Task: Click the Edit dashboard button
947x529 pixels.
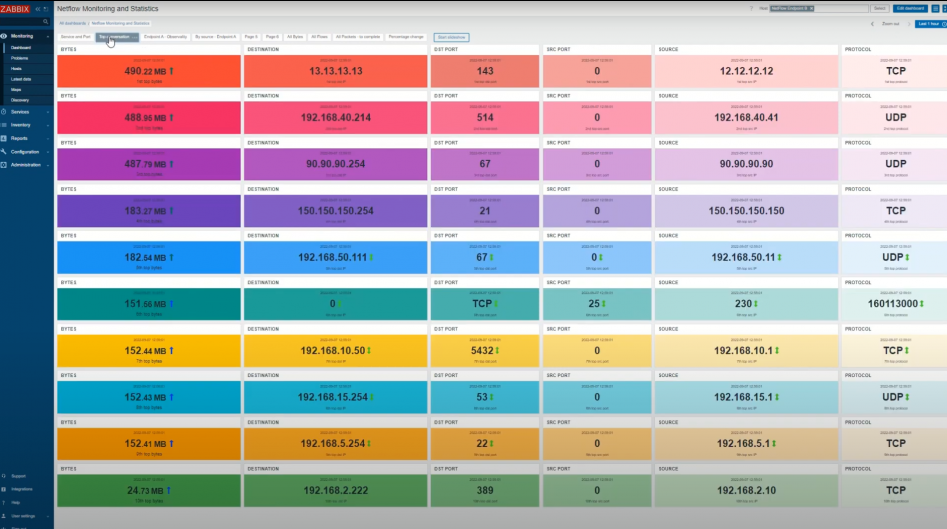Action: tap(910, 8)
